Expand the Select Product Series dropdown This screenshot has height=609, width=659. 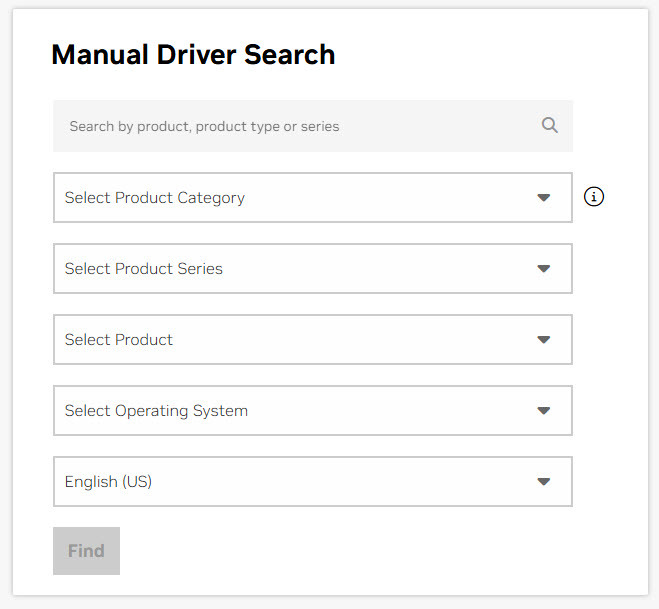[x=312, y=269]
